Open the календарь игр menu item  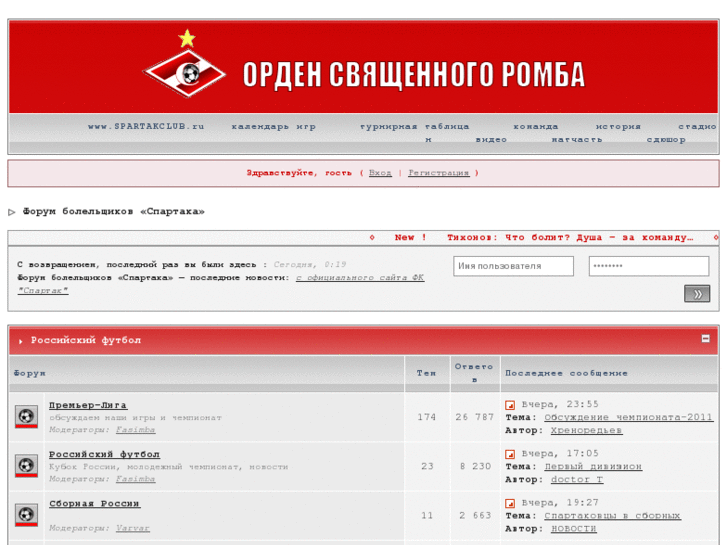(274, 126)
